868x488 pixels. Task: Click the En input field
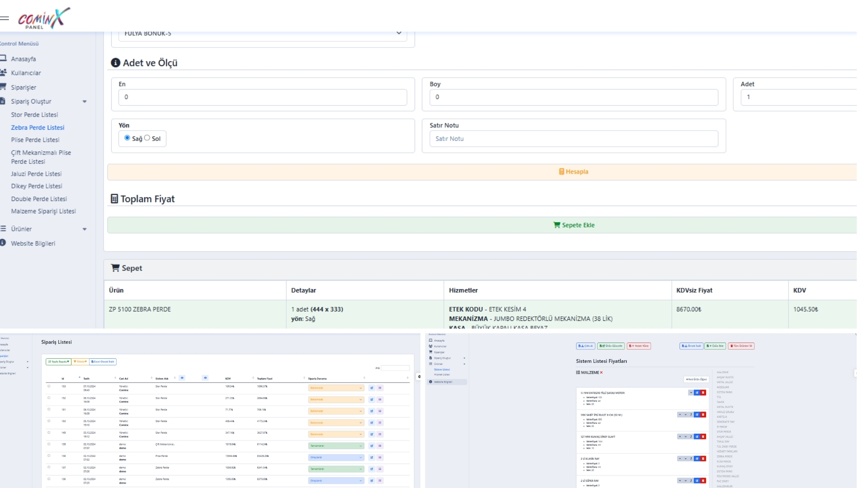tap(263, 97)
